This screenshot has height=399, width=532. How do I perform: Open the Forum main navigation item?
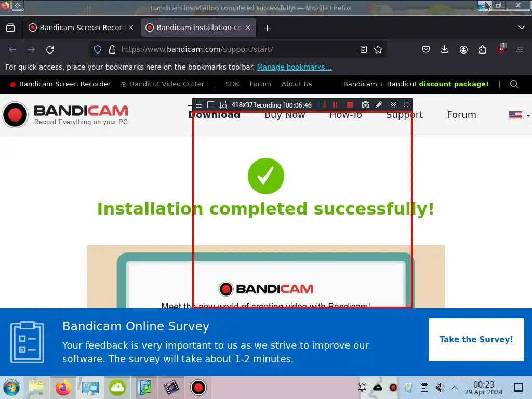pos(461,115)
